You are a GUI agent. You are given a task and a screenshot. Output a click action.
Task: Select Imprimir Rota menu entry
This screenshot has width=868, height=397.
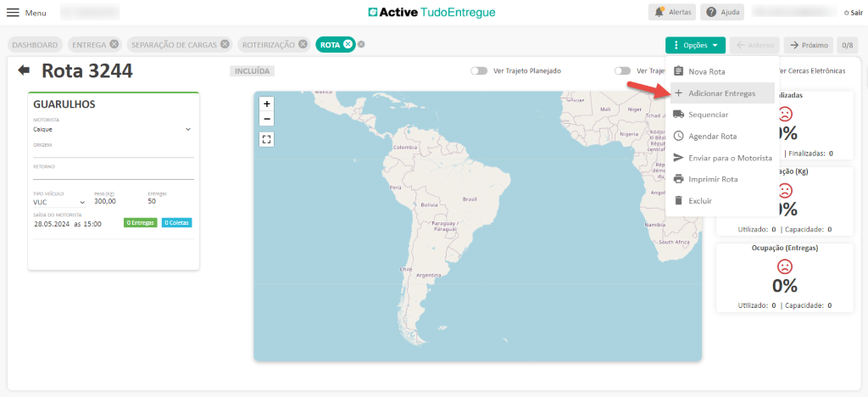[722, 179]
